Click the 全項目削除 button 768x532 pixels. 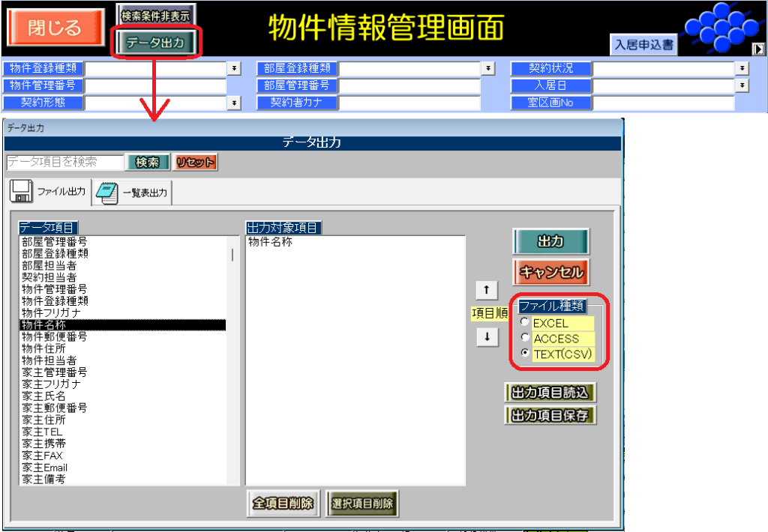pos(283,504)
